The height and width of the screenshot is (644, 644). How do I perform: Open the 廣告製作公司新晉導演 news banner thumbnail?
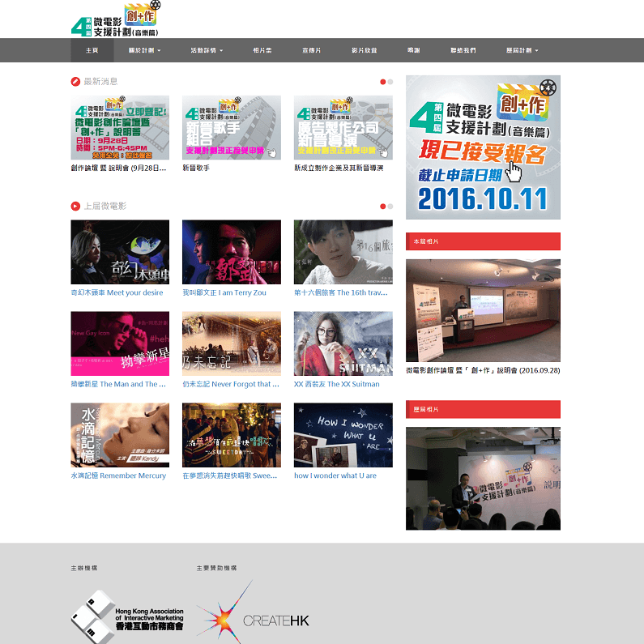coord(343,127)
